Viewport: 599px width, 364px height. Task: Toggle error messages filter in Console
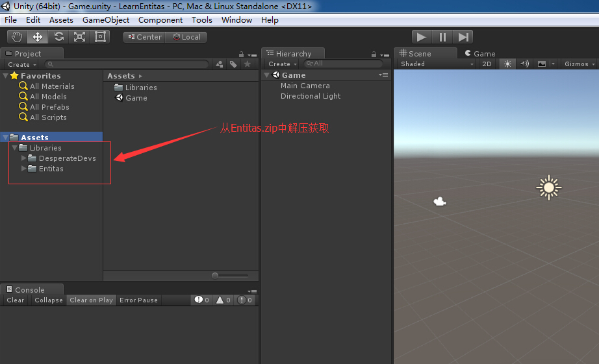tap(244, 300)
